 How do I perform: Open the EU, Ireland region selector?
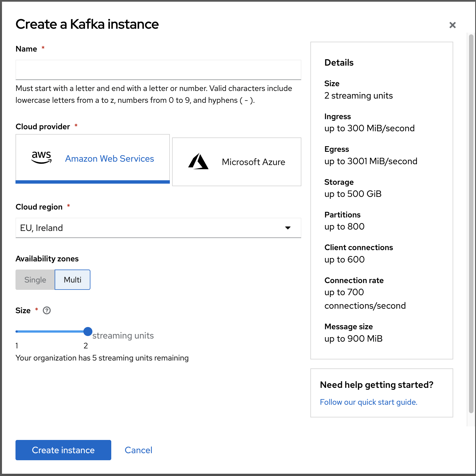(152, 228)
